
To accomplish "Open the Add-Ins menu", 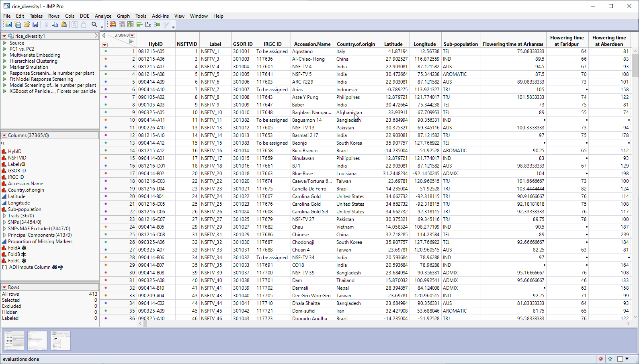I will click(x=160, y=16).
